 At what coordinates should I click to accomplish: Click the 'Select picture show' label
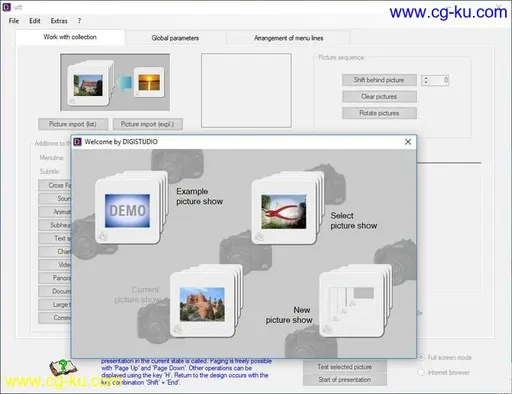[354, 221]
